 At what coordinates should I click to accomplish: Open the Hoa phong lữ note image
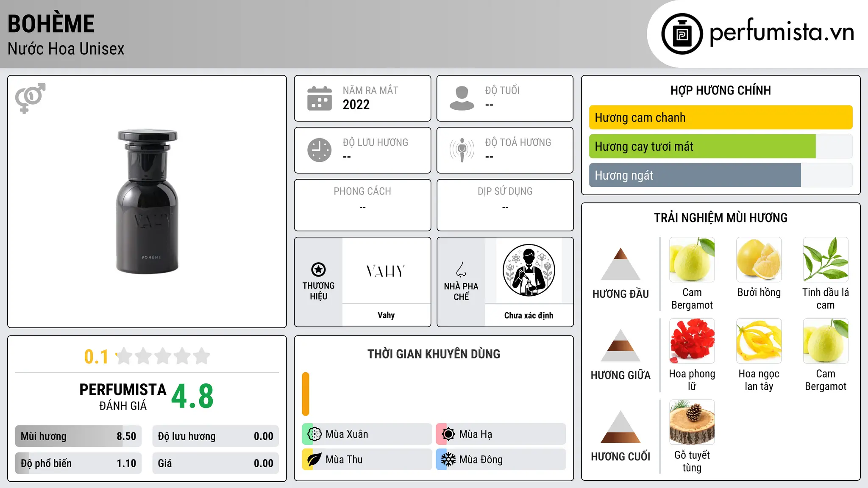(x=692, y=341)
